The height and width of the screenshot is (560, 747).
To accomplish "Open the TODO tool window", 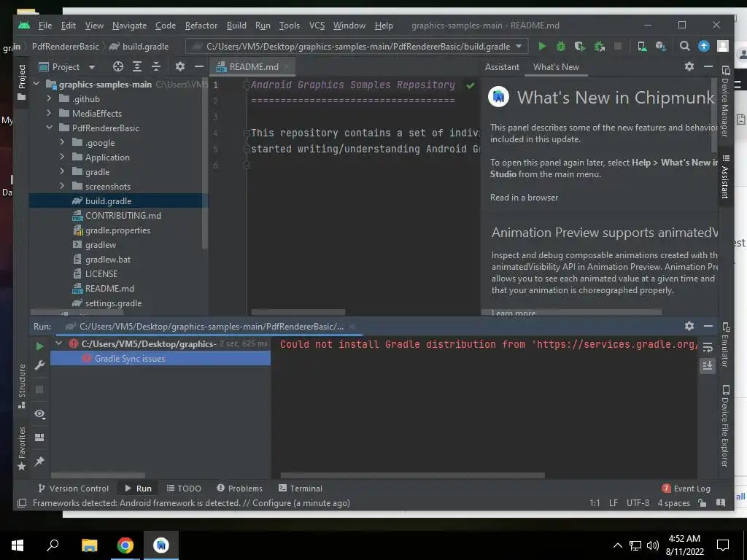I will 184,489.
